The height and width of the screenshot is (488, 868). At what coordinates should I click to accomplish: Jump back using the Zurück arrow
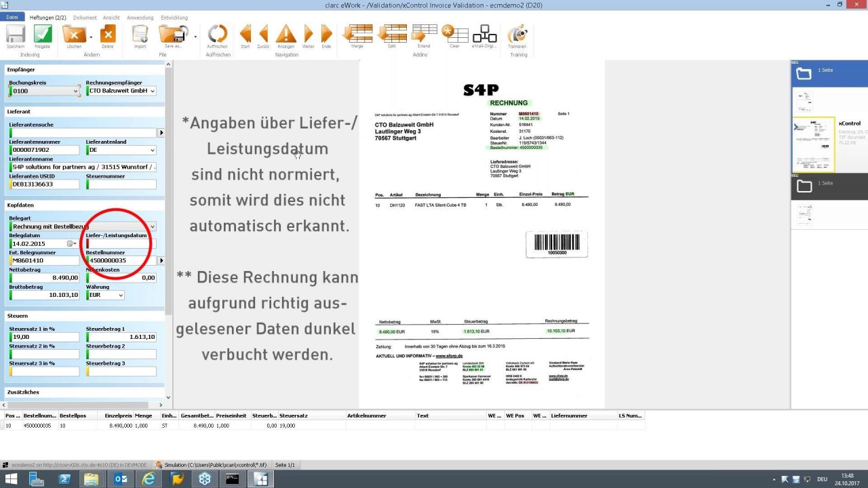[263, 34]
